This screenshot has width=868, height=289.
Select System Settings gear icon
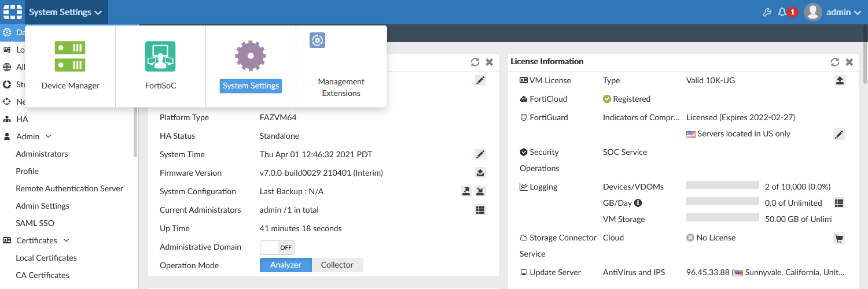(251, 56)
